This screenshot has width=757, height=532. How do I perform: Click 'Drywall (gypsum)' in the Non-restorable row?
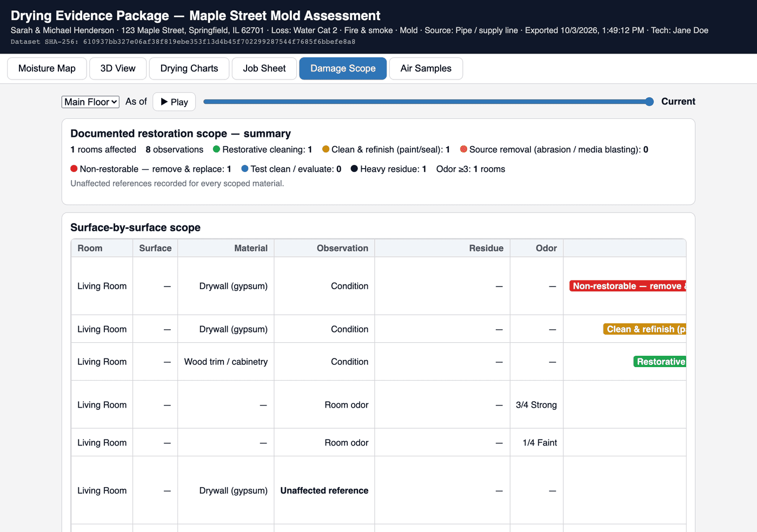click(234, 286)
